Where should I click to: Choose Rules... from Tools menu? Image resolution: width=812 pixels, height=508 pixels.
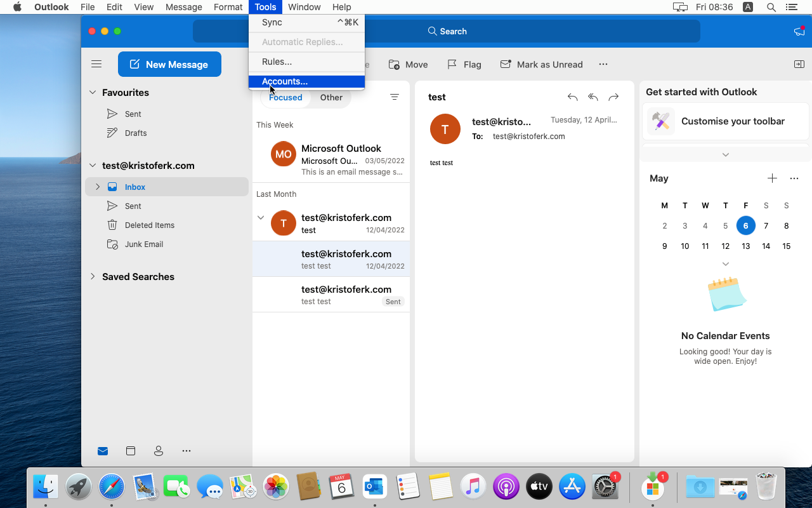click(x=277, y=62)
